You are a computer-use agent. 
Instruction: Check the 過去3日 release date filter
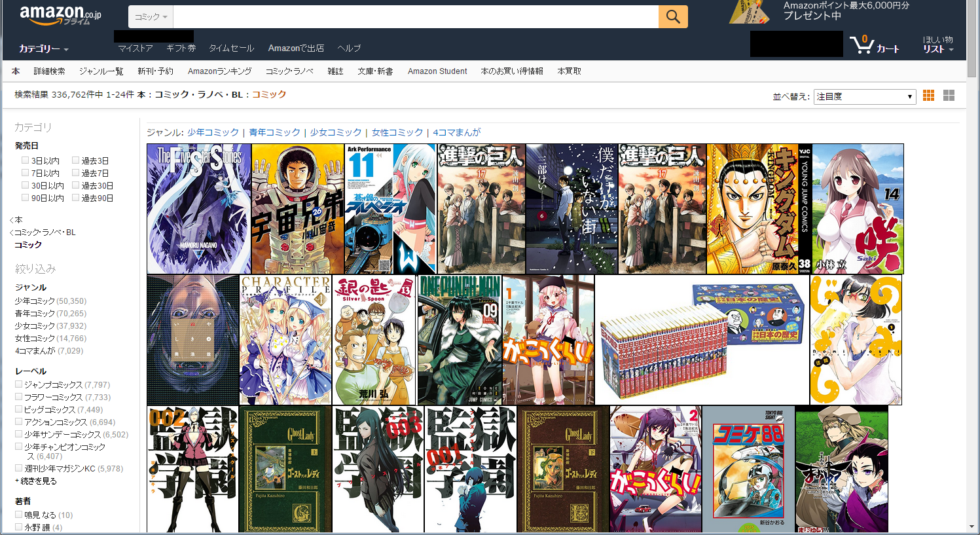tap(75, 160)
